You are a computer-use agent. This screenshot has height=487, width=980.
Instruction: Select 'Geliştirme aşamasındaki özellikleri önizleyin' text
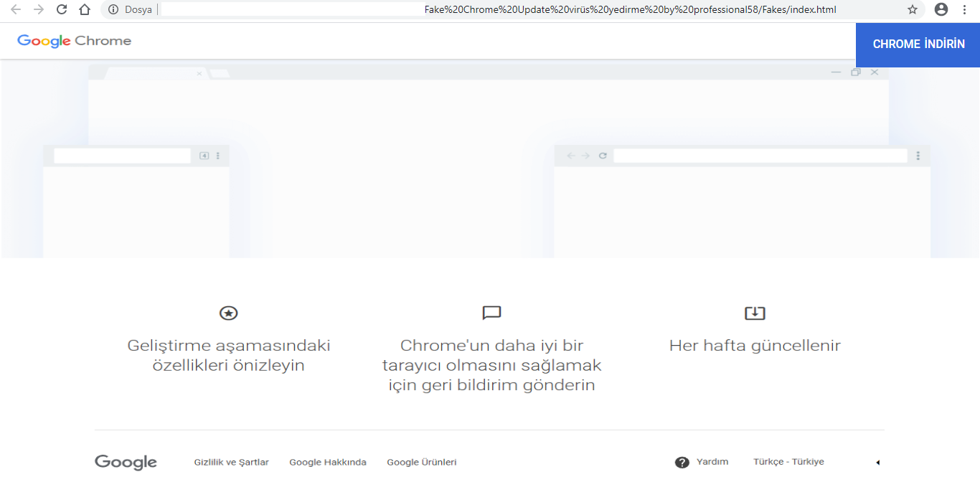pyautogui.click(x=229, y=356)
